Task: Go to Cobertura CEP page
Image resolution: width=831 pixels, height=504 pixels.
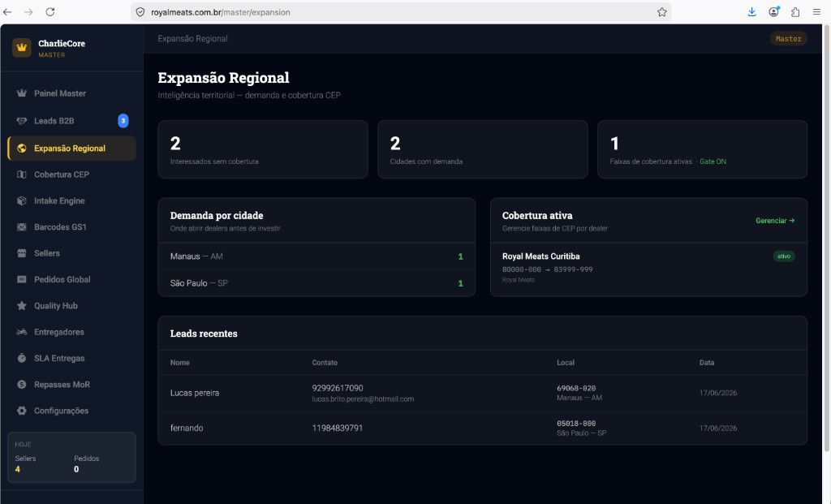Action: (x=71, y=174)
